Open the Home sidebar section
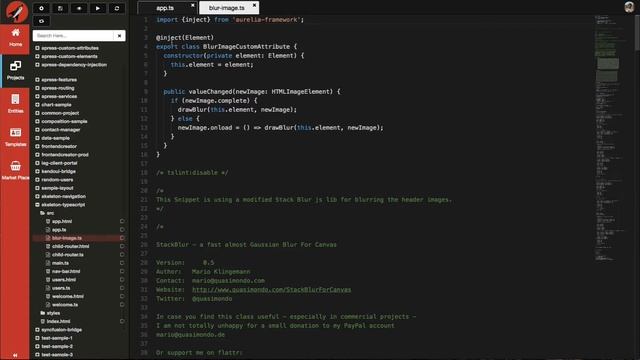 (x=15, y=38)
